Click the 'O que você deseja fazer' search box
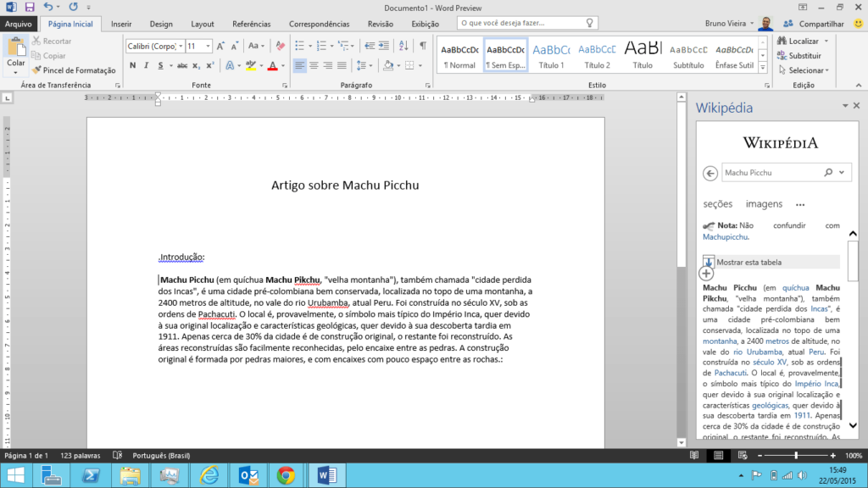The width and height of the screenshot is (868, 488). point(527,23)
